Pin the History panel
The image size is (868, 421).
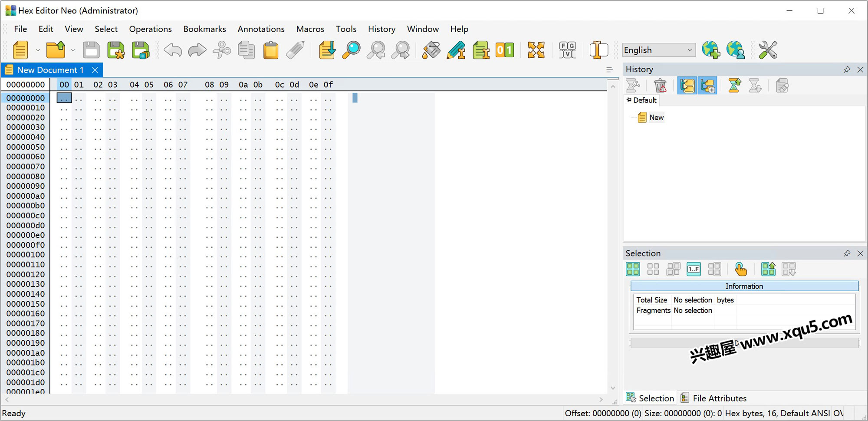pos(847,69)
